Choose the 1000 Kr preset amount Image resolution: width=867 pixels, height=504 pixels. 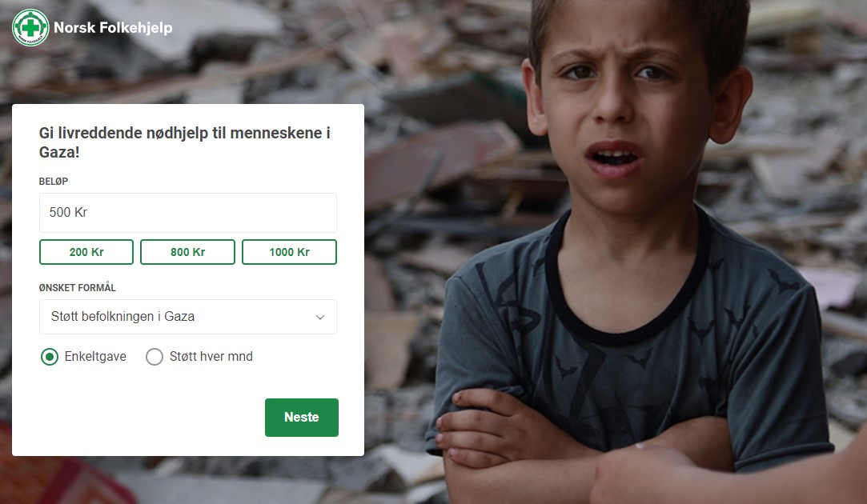pos(289,252)
